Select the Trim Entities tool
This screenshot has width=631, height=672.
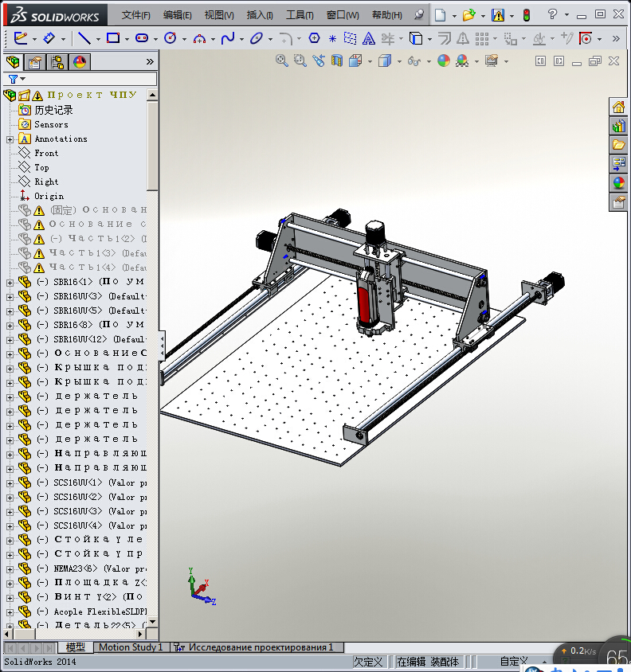tap(387, 38)
